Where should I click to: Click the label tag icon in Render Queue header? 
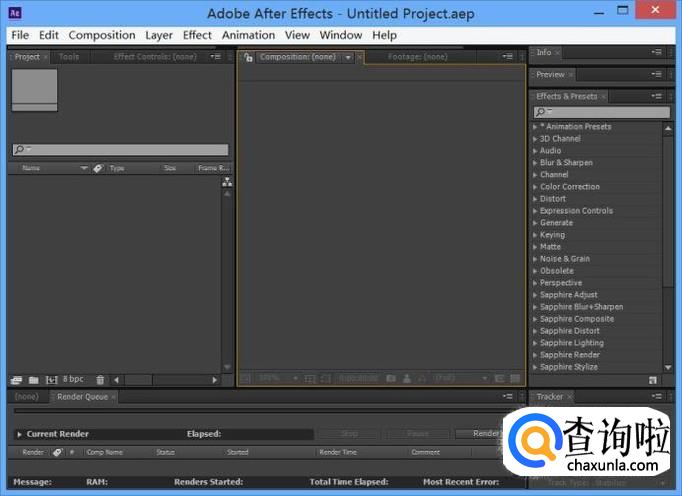click(57, 452)
